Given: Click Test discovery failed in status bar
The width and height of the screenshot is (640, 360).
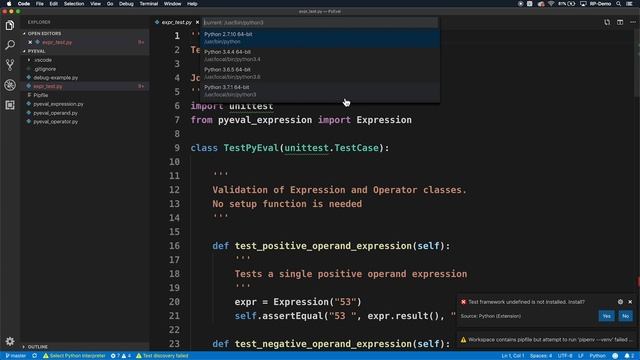Looking at the screenshot, I should point(162,356).
